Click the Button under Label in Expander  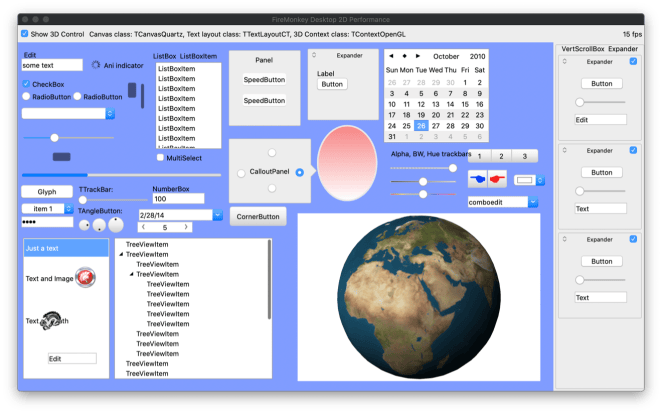pos(332,84)
